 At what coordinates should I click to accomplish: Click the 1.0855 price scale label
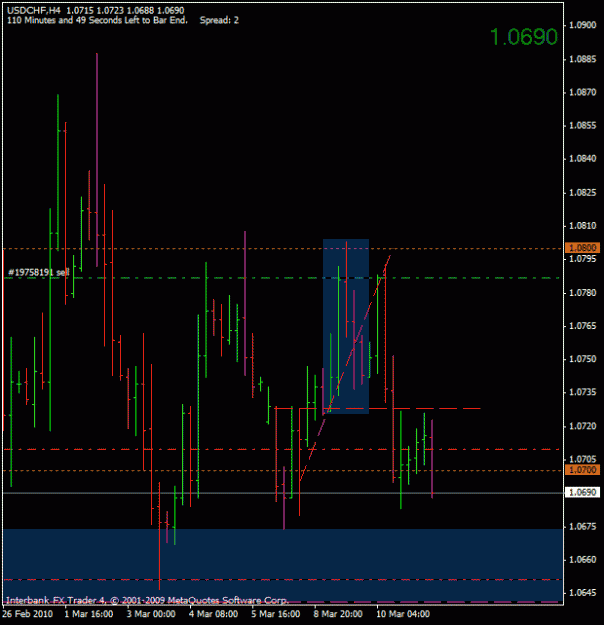point(582,126)
